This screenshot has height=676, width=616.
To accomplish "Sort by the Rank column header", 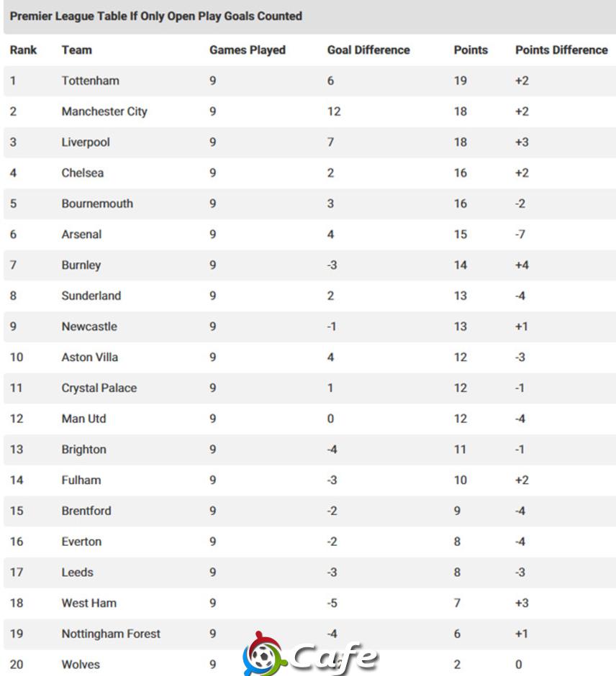I will click(x=23, y=50).
